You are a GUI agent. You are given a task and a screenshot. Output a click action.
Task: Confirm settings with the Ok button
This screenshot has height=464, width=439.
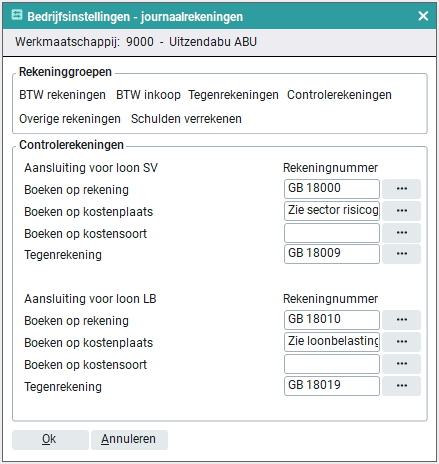[x=50, y=440]
